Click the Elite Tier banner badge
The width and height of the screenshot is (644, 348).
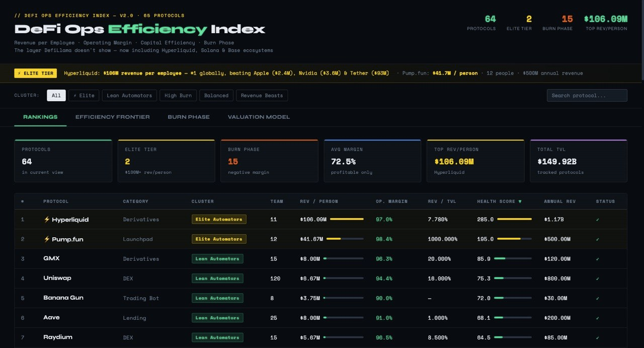point(35,73)
